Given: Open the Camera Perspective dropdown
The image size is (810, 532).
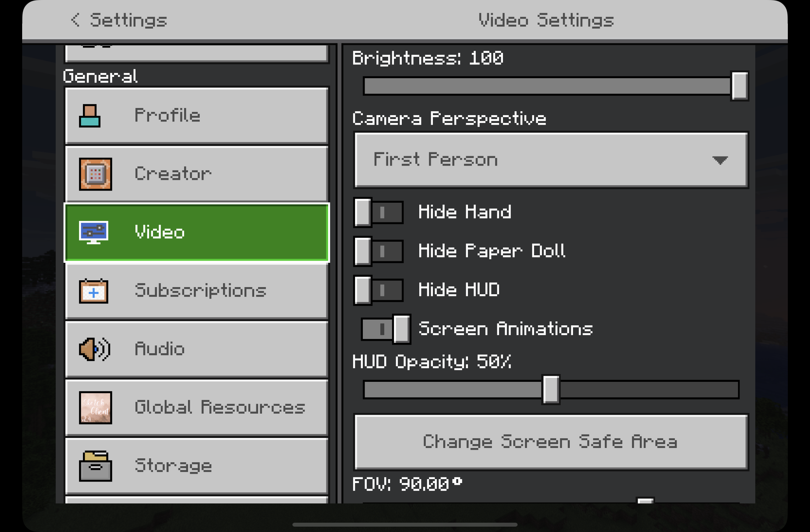Looking at the screenshot, I should [x=551, y=160].
